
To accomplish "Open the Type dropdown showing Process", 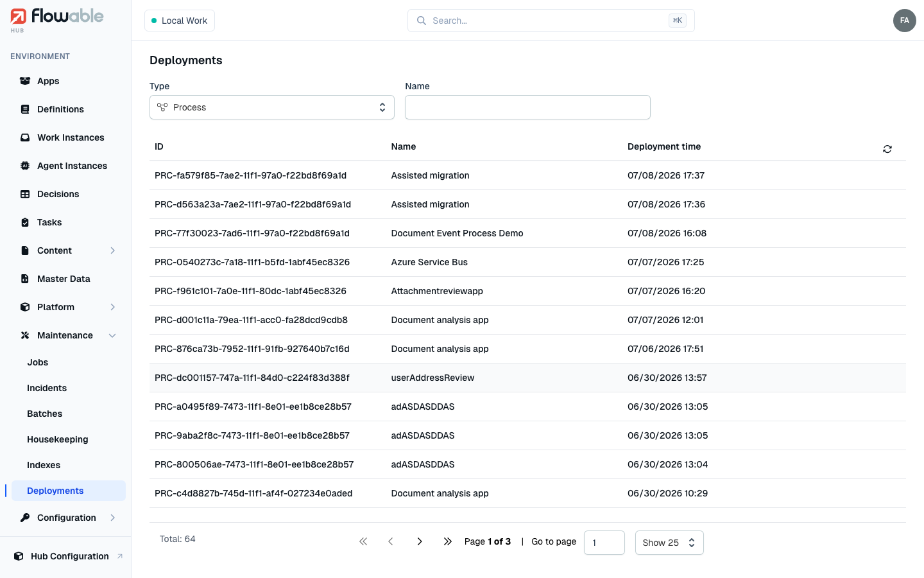I will coord(272,107).
